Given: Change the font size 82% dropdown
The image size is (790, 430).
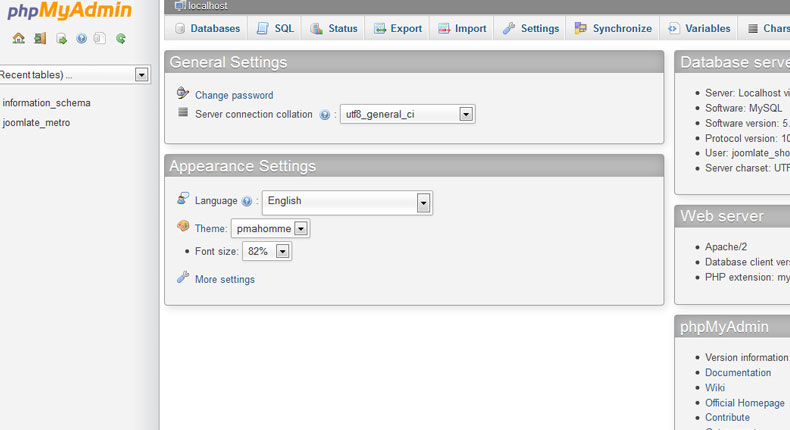Looking at the screenshot, I should coord(282,252).
